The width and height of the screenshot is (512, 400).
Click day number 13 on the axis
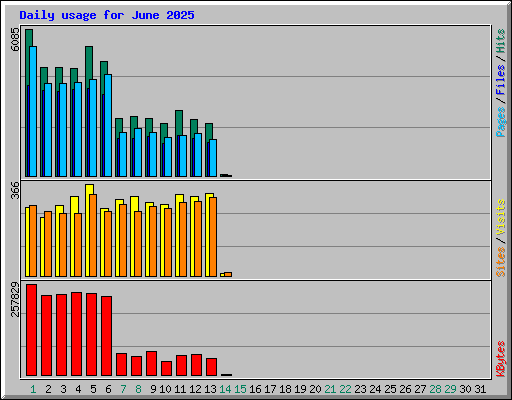point(210,389)
